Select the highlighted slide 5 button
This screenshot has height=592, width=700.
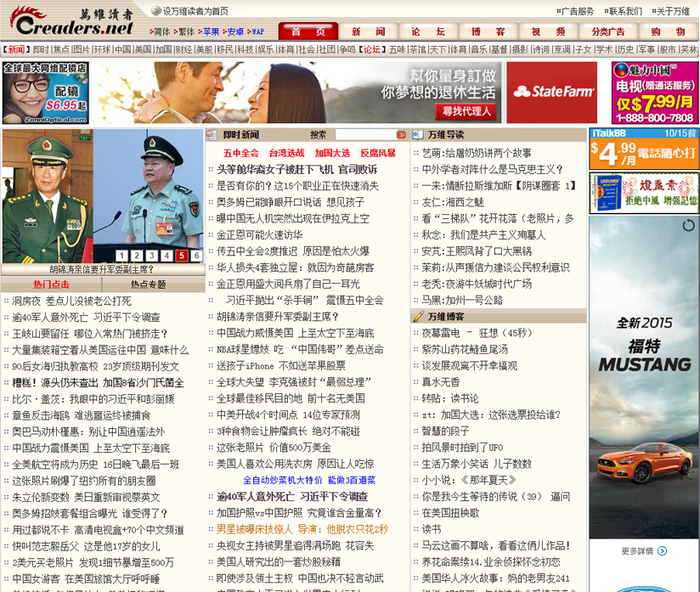(181, 256)
